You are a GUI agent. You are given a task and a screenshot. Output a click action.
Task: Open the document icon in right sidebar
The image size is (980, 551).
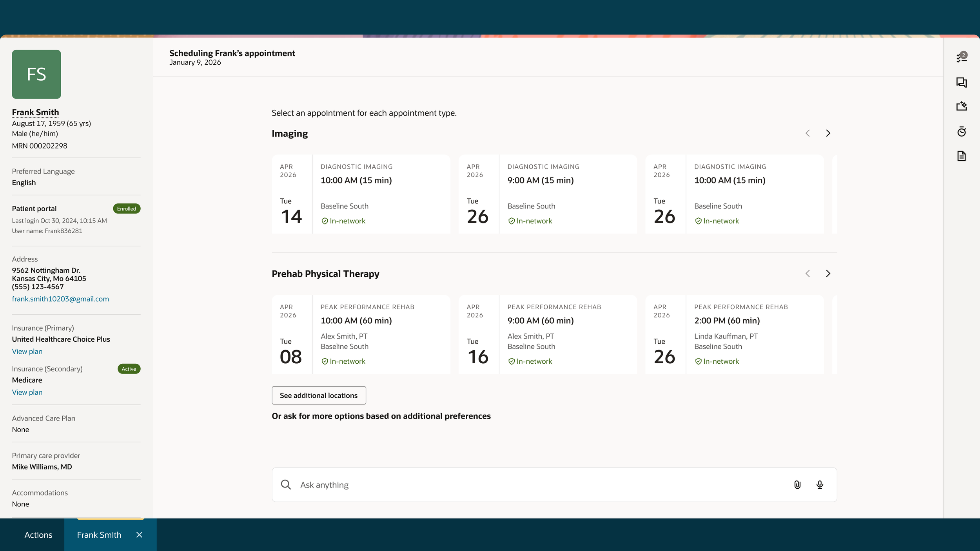[962, 156]
